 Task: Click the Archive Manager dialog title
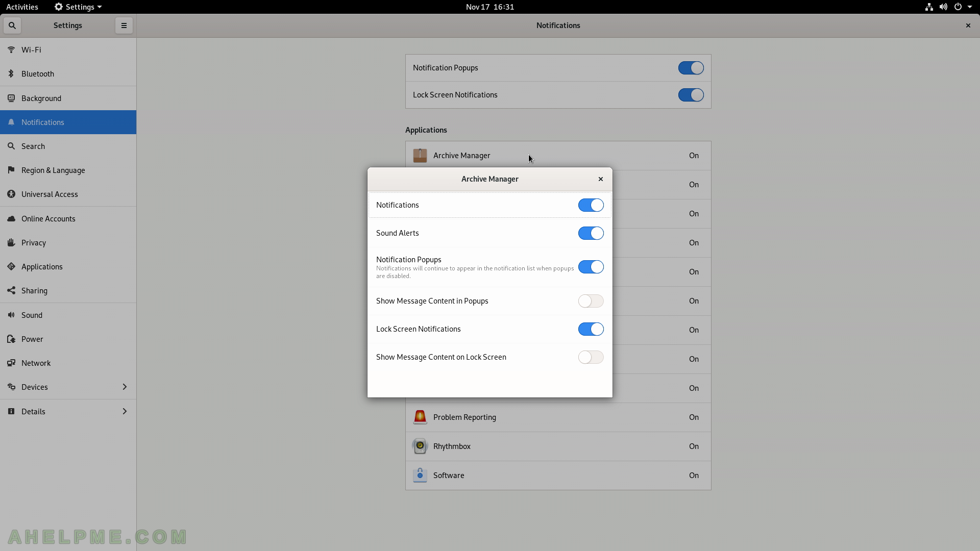(490, 179)
